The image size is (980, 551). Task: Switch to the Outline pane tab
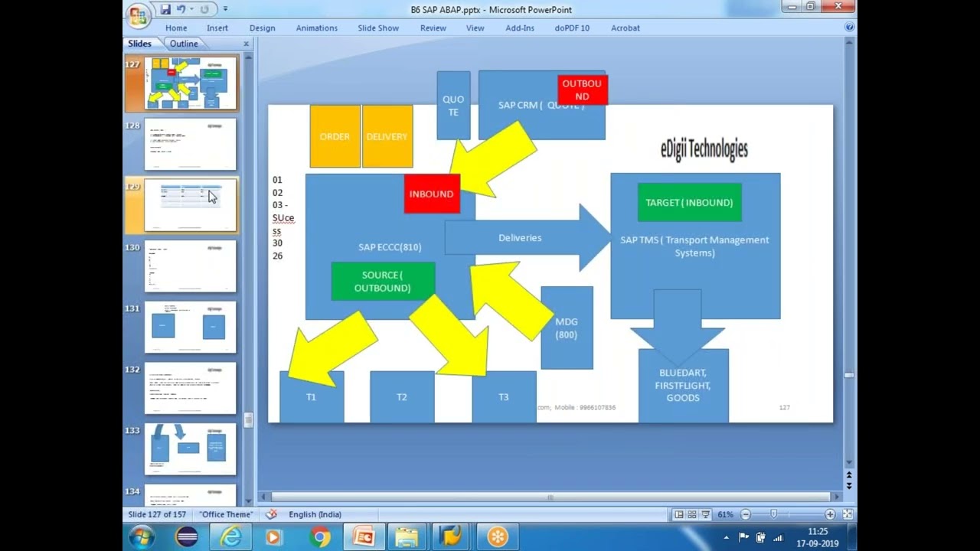[184, 44]
